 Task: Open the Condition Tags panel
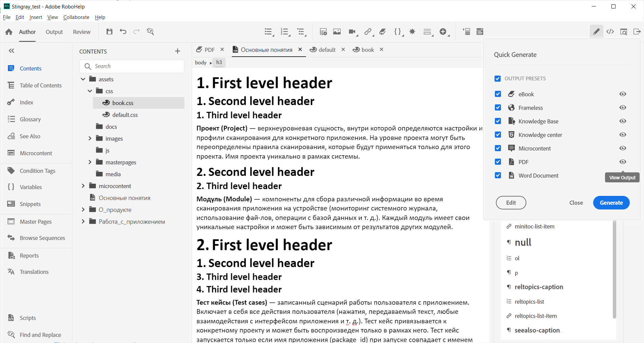point(36,170)
